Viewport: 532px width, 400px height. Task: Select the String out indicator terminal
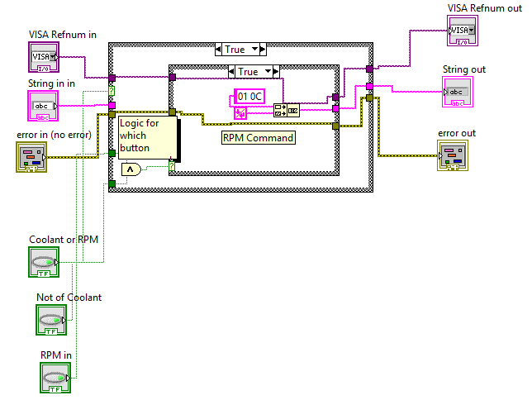point(458,92)
